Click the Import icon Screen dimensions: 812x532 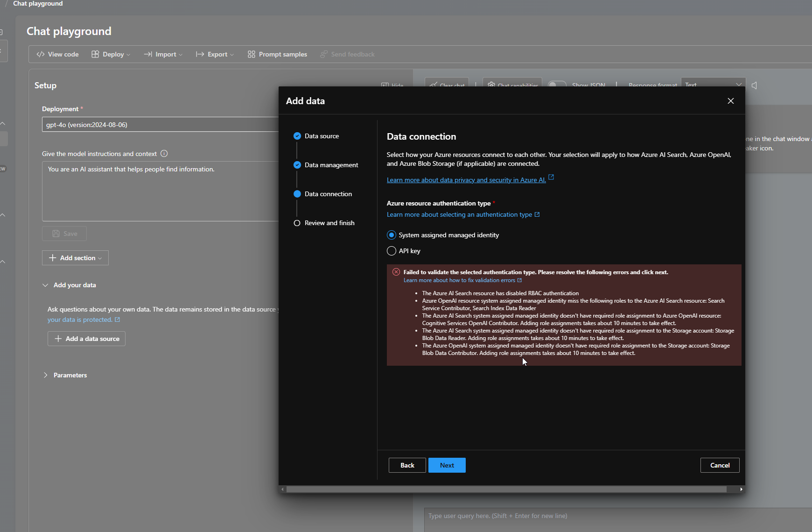click(x=148, y=54)
